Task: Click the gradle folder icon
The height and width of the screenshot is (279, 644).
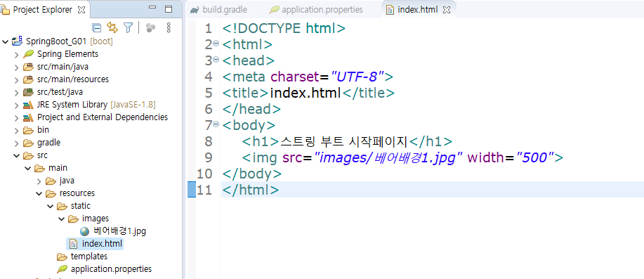Action: (x=28, y=143)
